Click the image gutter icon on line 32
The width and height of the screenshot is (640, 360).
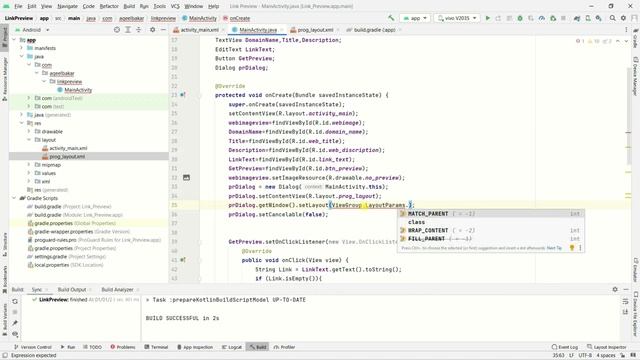[x=187, y=178]
